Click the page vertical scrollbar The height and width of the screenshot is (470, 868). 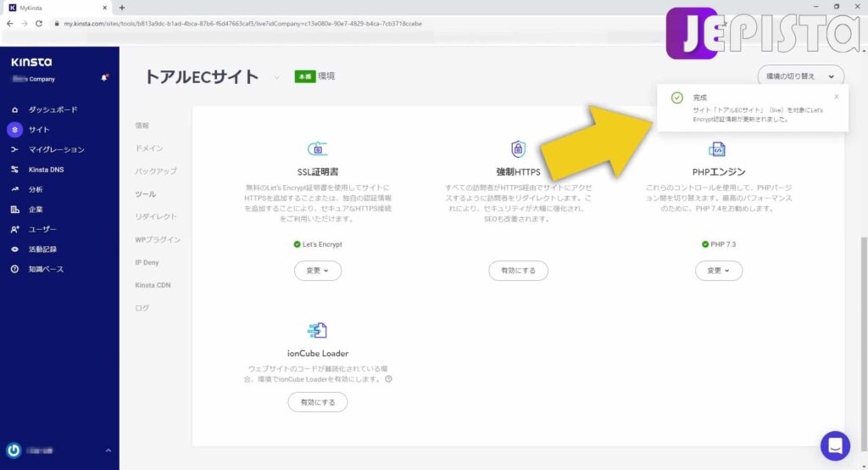(864, 346)
